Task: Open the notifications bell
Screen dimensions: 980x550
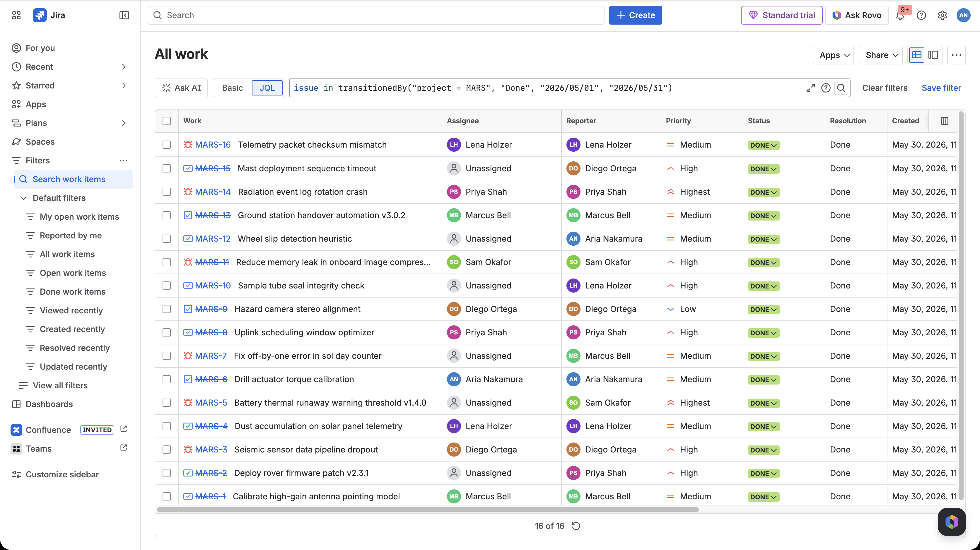Action: coord(900,15)
